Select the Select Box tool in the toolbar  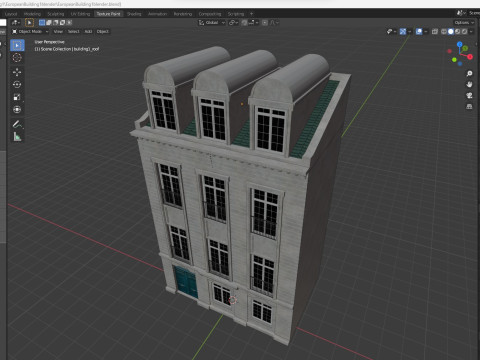[17, 45]
